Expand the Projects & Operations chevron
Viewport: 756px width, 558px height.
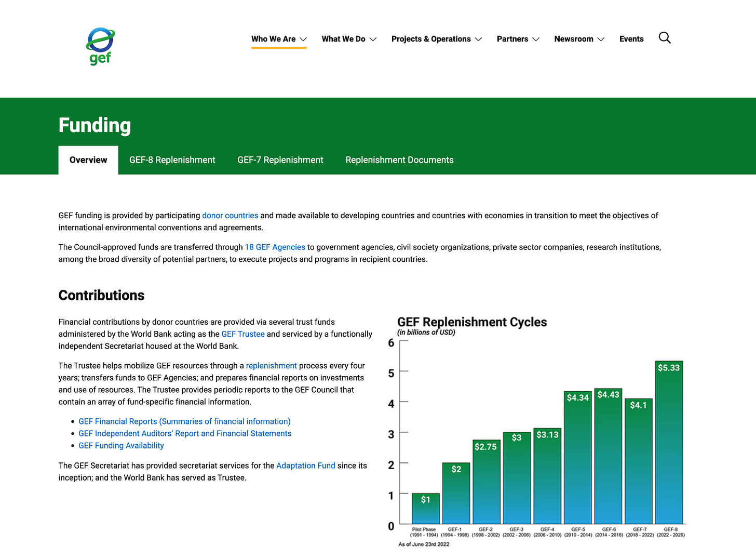479,39
